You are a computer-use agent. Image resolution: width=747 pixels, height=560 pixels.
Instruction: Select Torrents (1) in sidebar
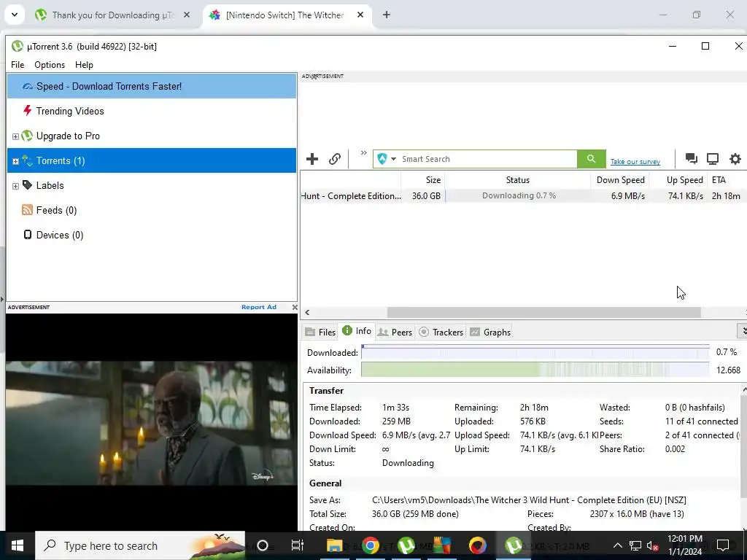pyautogui.click(x=152, y=160)
